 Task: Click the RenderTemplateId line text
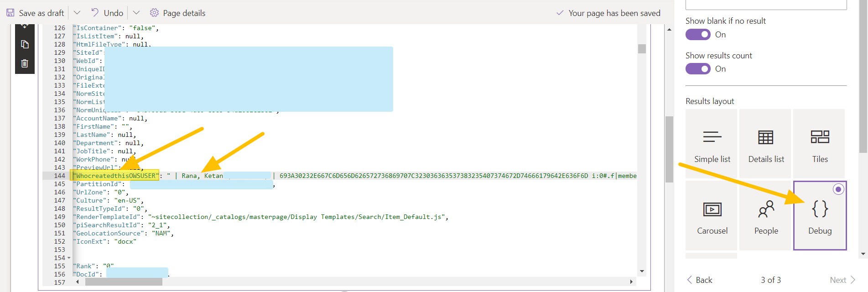(260, 217)
